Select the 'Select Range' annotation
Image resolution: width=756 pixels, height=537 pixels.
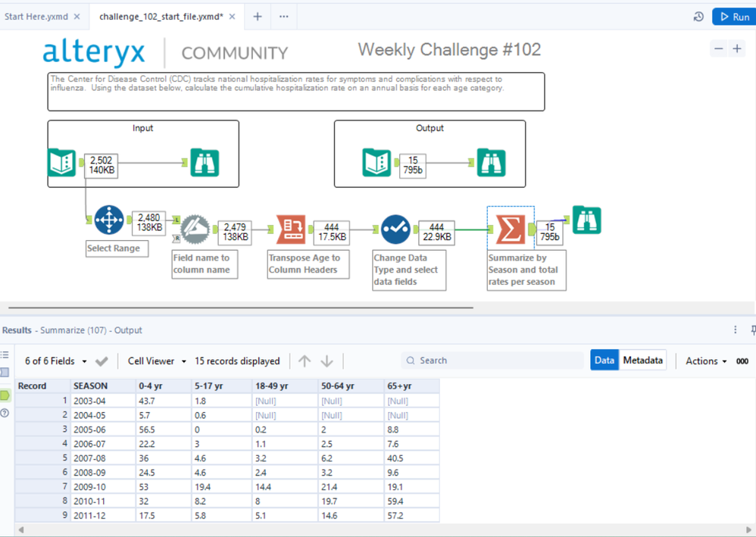click(117, 248)
